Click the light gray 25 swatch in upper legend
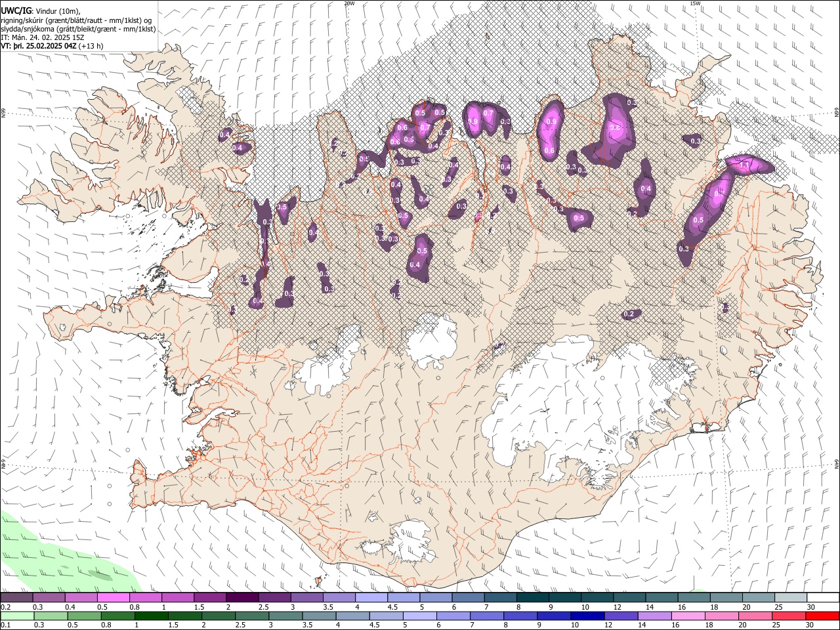Image resolution: width=840 pixels, height=630 pixels. click(x=790, y=598)
